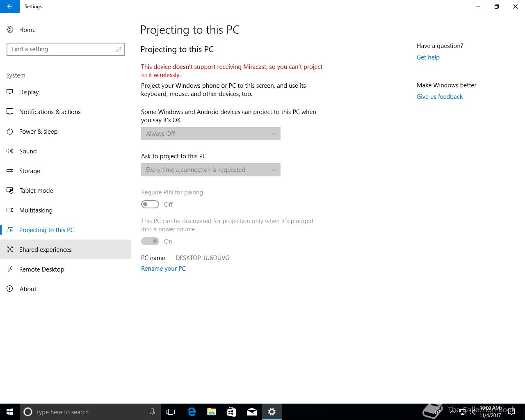Open the Mail app from the taskbar
525x420 pixels.
[x=252, y=412]
